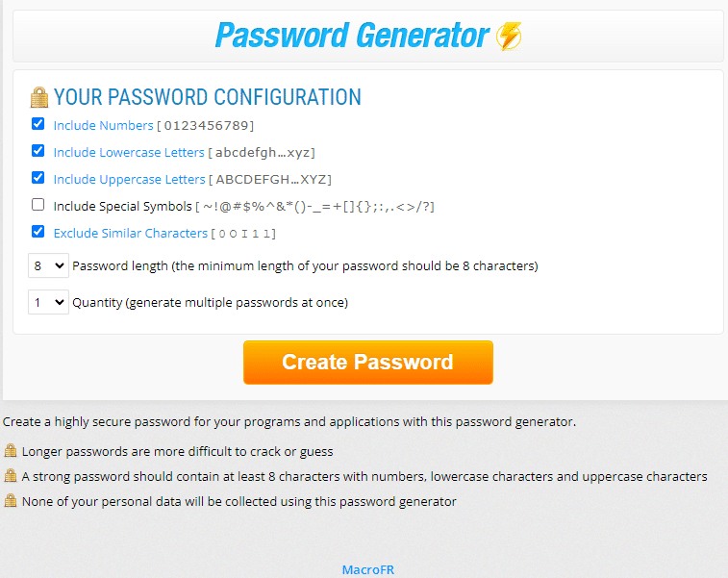The height and width of the screenshot is (578, 728).
Task: Click the Include Special Symbols label text
Action: (x=122, y=206)
